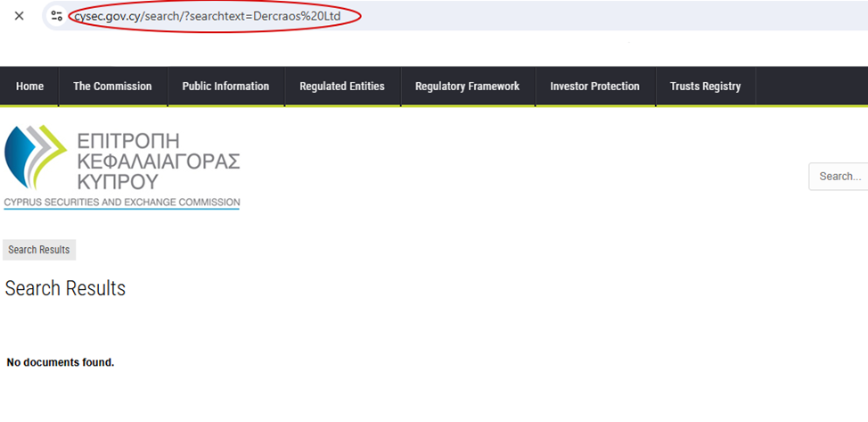The width and height of the screenshot is (868, 422).
Task: Click empty dark navigation bar right of Trusts Registry
Action: 811,87
